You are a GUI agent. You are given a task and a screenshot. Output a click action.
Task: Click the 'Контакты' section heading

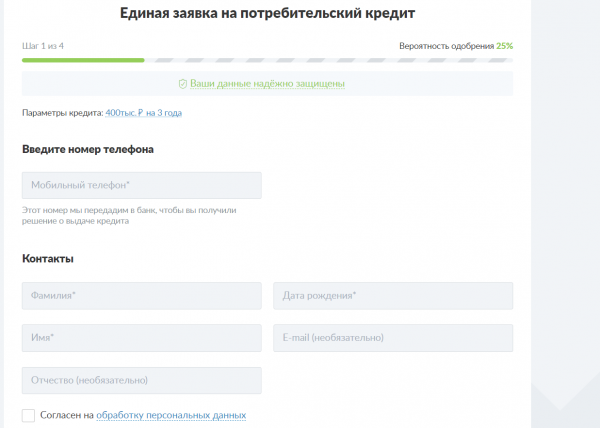click(48, 259)
